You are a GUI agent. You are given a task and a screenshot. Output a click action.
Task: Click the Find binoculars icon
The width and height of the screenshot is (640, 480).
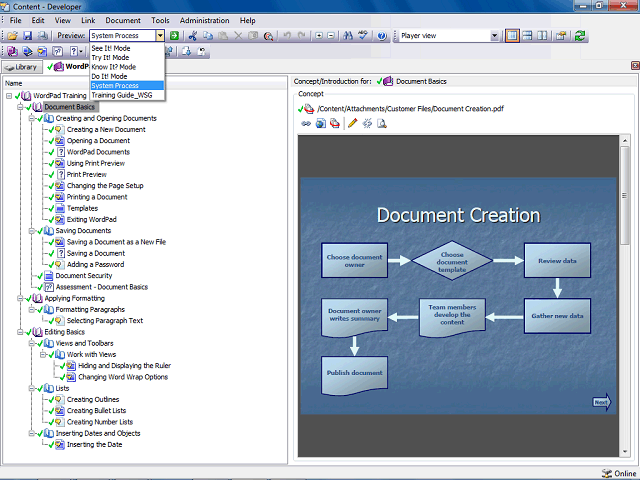pos(348,36)
